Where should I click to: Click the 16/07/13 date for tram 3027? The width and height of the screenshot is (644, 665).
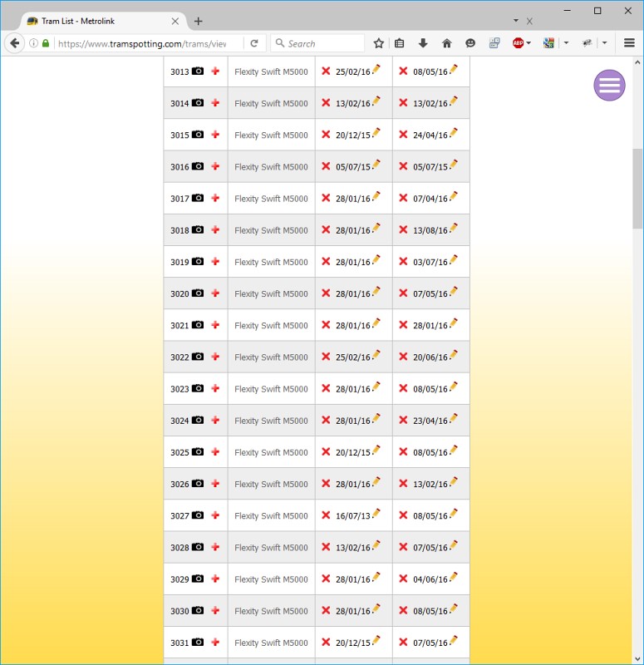click(352, 515)
